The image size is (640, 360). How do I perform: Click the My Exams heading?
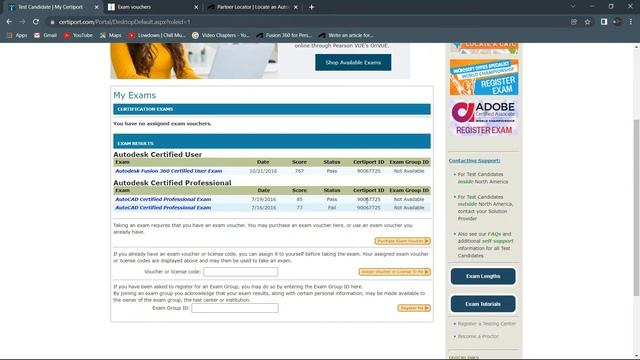click(x=135, y=95)
